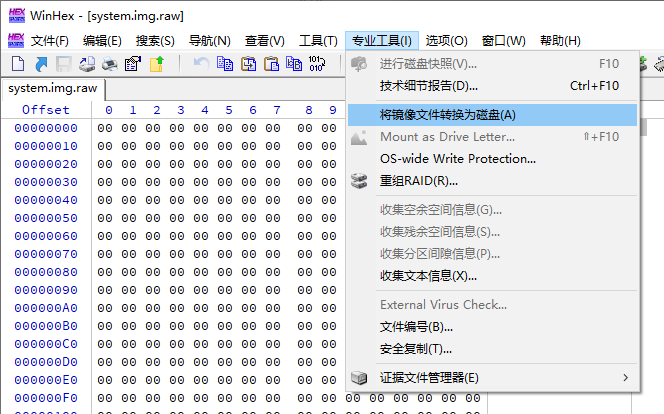Open the 导航(N) menu
The height and width of the screenshot is (414, 664).
click(x=210, y=41)
